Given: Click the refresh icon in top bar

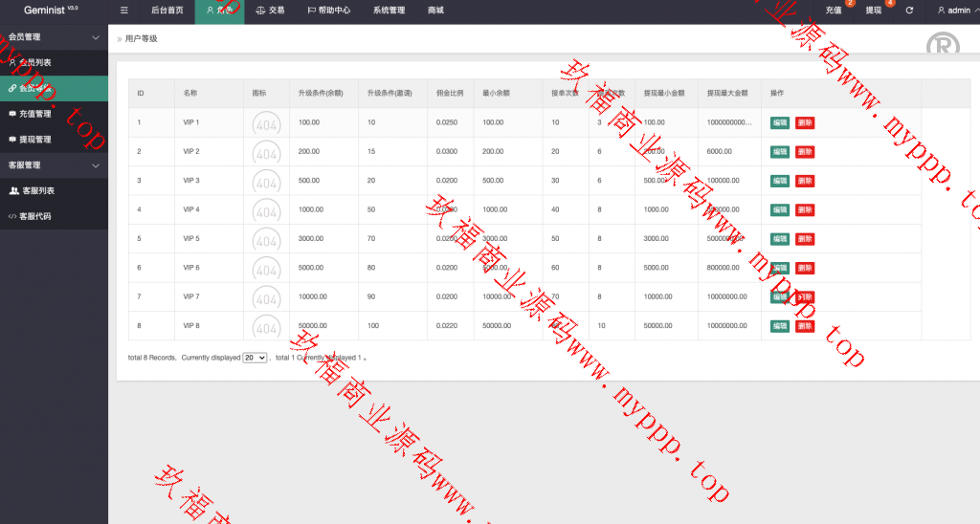Looking at the screenshot, I should (x=909, y=11).
